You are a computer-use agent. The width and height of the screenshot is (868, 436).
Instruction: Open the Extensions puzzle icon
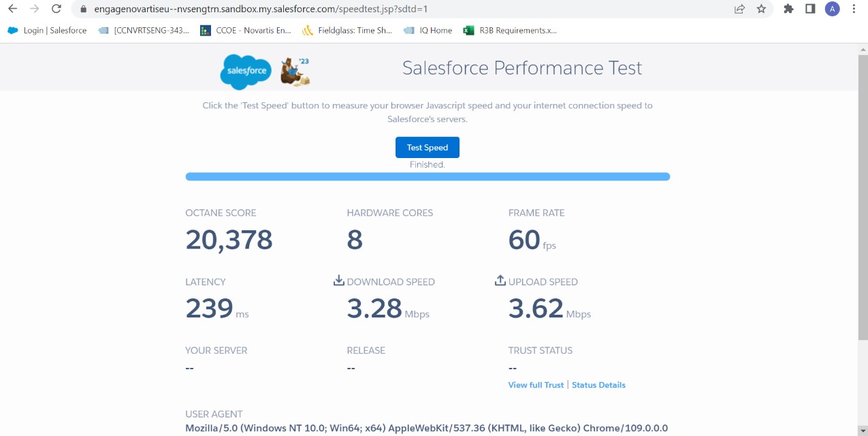pyautogui.click(x=788, y=9)
